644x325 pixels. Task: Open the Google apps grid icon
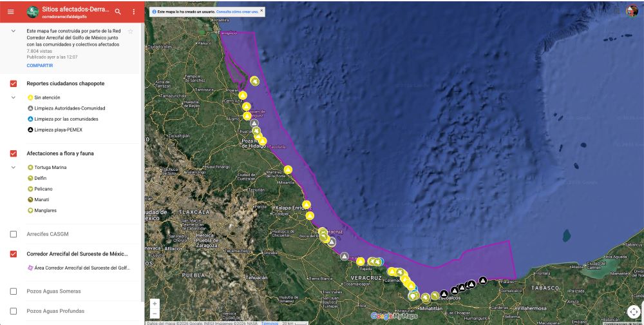pos(617,11)
